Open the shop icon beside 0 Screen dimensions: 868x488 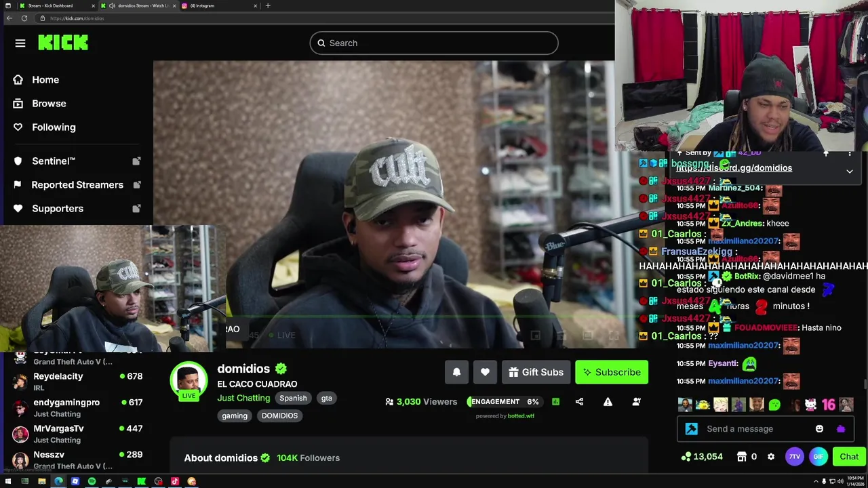coord(742,457)
